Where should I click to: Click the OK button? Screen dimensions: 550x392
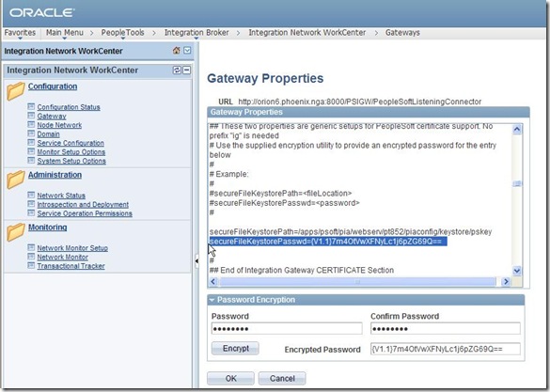(230, 378)
